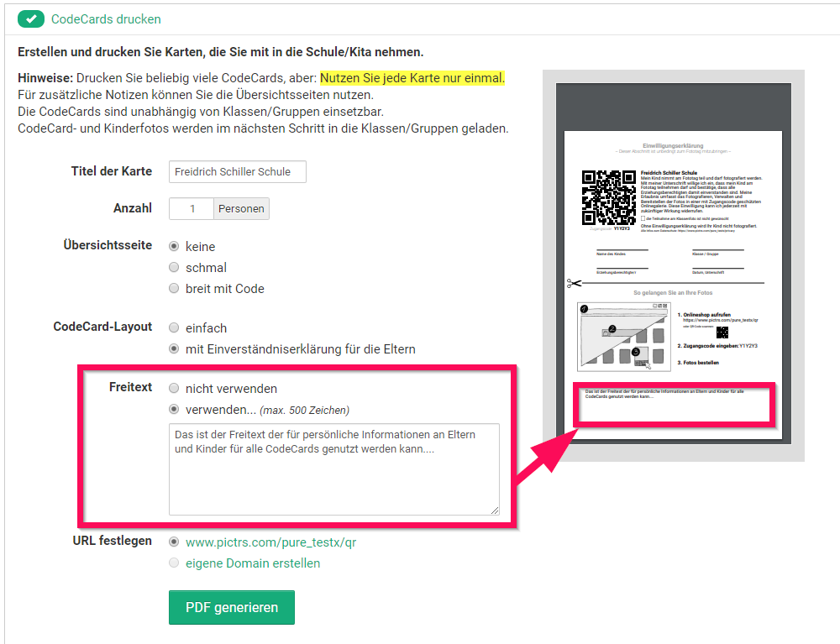Viewport: 840px width, 644px height.
Task: Select 'keine' for Übersichtsseite
Action: point(174,247)
